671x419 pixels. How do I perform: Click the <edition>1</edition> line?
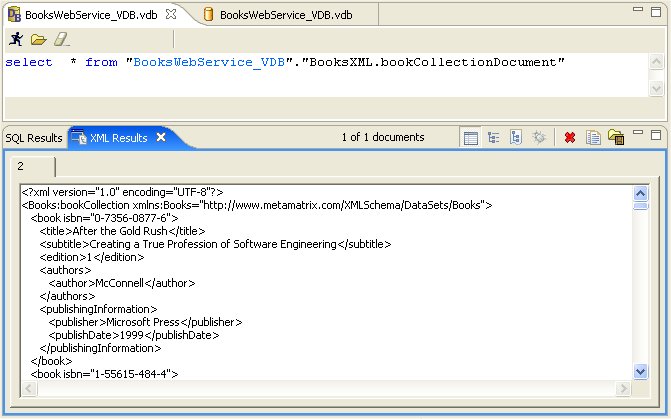92,257
